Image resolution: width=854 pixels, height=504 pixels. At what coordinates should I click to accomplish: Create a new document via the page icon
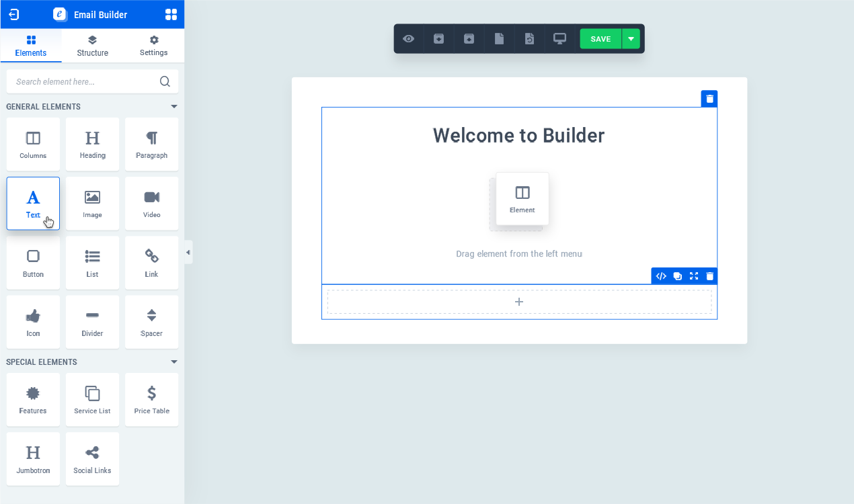coord(499,38)
